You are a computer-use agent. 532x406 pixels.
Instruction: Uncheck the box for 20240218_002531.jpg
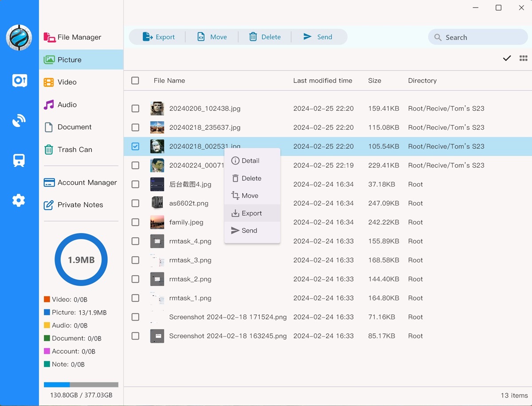(135, 146)
